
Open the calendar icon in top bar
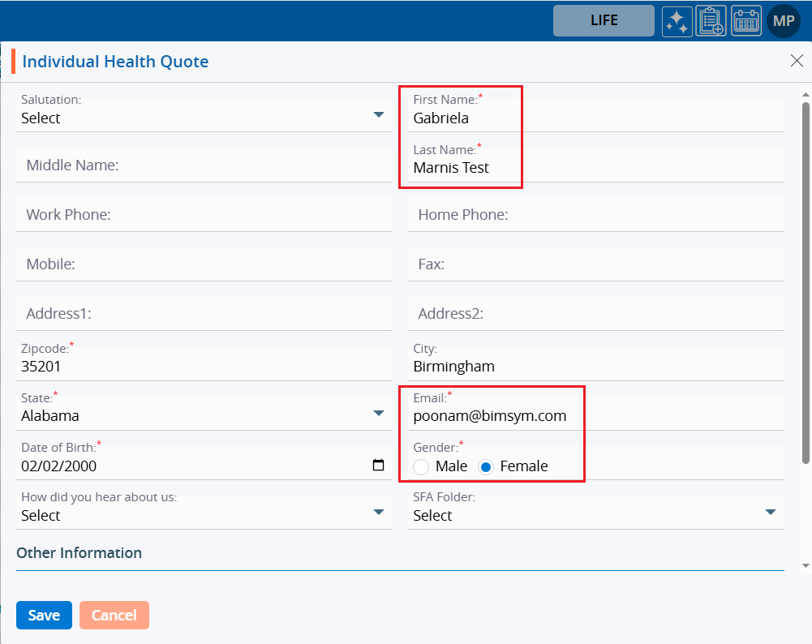[746, 21]
